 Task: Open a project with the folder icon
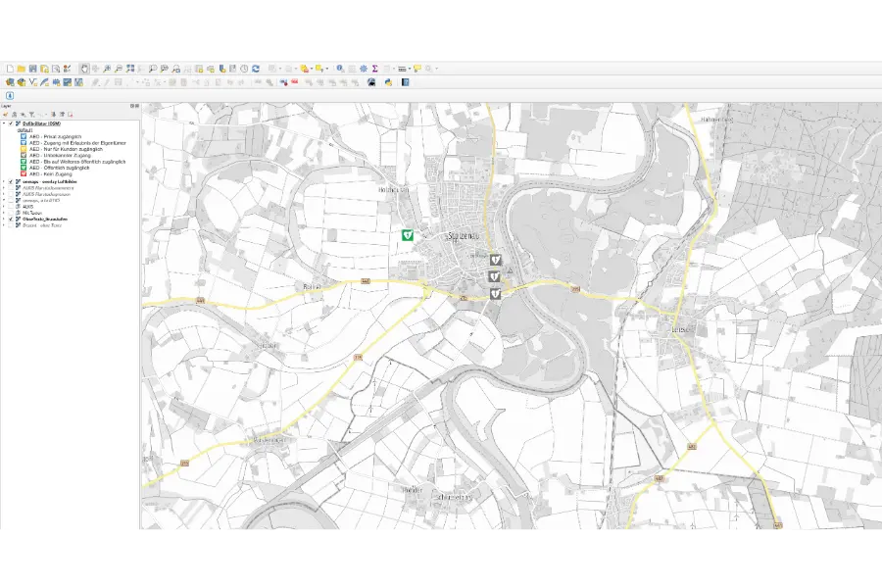pos(22,69)
